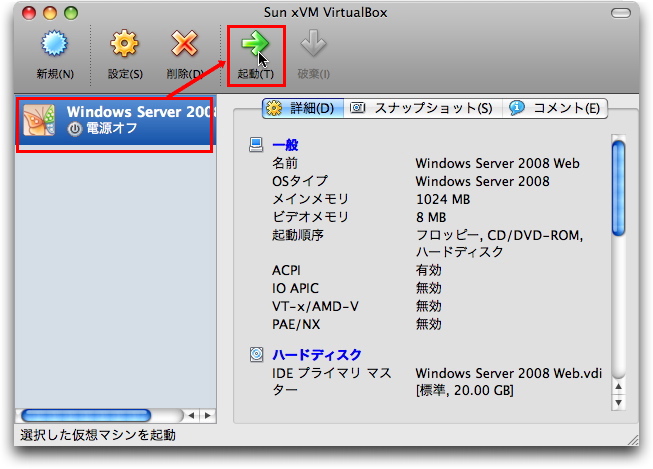
Task: Start the VM with 起動(T) arrow
Action: coord(255,43)
